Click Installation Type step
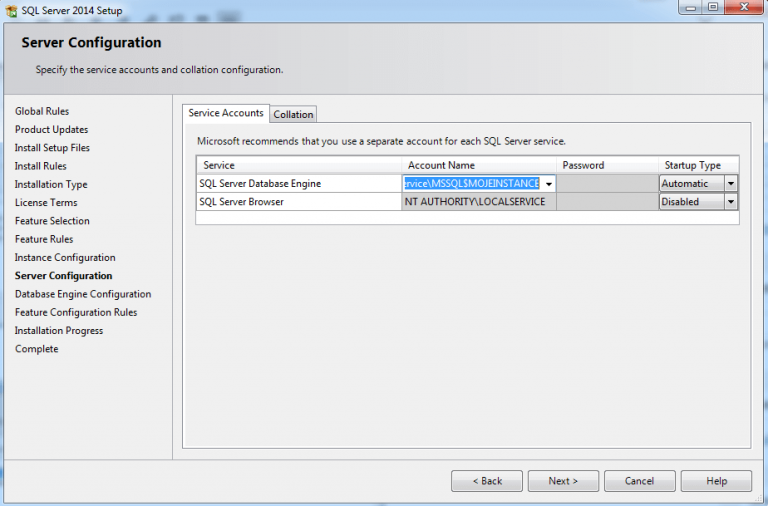The width and height of the screenshot is (768, 506). click(51, 185)
